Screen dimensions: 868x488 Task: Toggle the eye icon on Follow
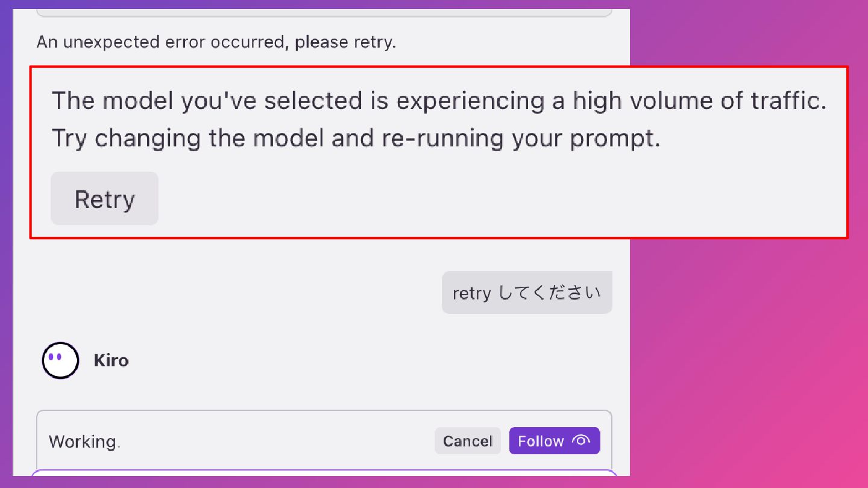(x=580, y=440)
